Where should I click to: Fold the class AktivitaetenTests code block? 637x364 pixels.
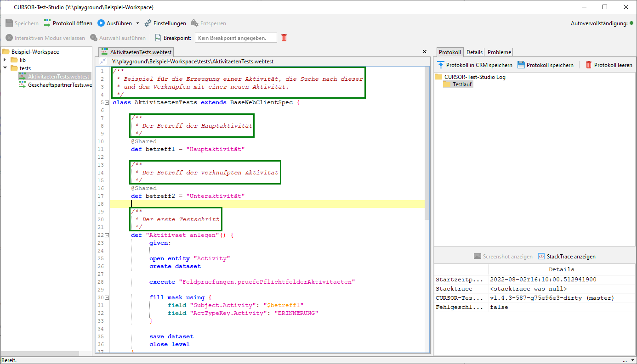click(107, 102)
